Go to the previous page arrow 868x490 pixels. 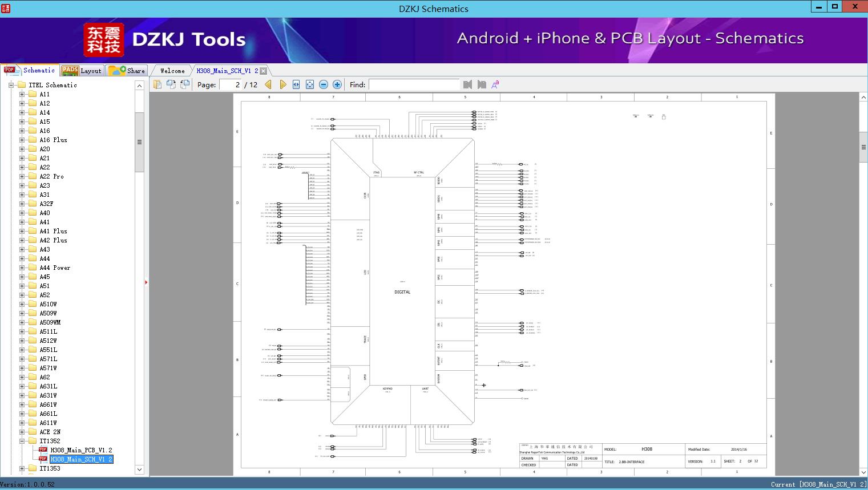click(268, 84)
